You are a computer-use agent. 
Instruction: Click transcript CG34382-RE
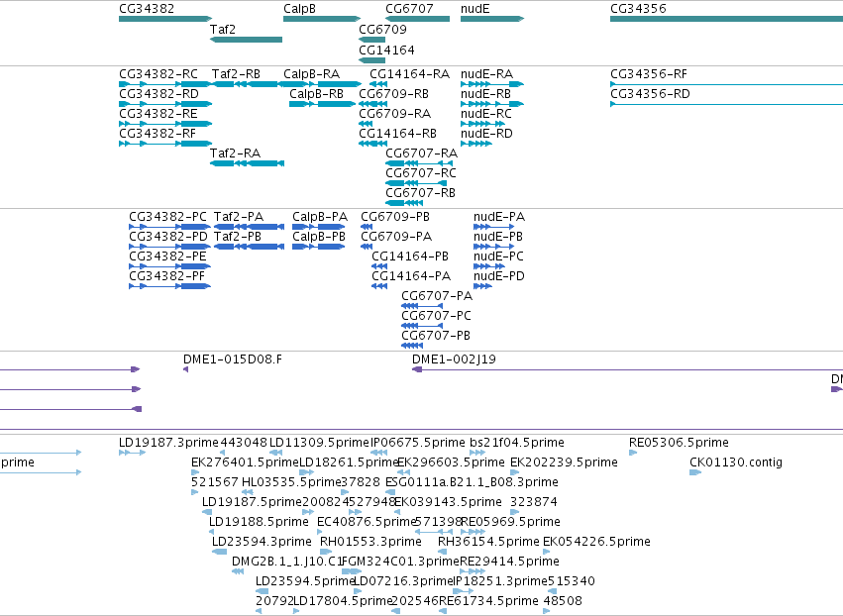(165, 124)
